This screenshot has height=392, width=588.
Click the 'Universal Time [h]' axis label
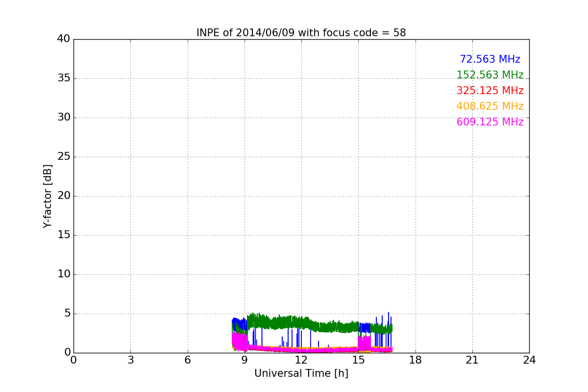click(x=301, y=373)
